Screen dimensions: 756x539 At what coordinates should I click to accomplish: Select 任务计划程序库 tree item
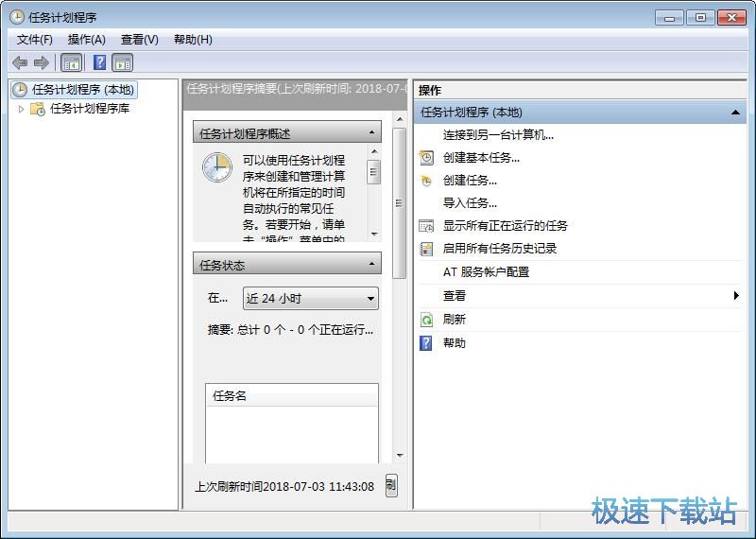point(90,109)
